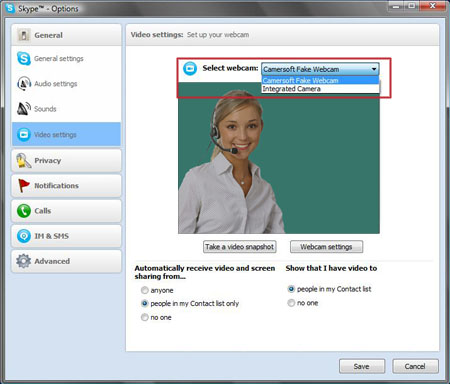Select the Video settings item
Image resolution: width=450 pixels, height=384 pixels.
point(66,134)
